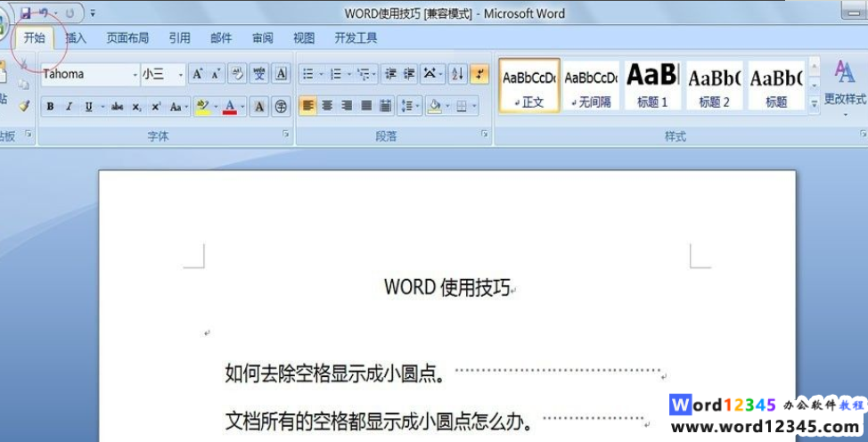868x442 pixels.
Task: Open font color dropdown arrow
Action: [242, 107]
